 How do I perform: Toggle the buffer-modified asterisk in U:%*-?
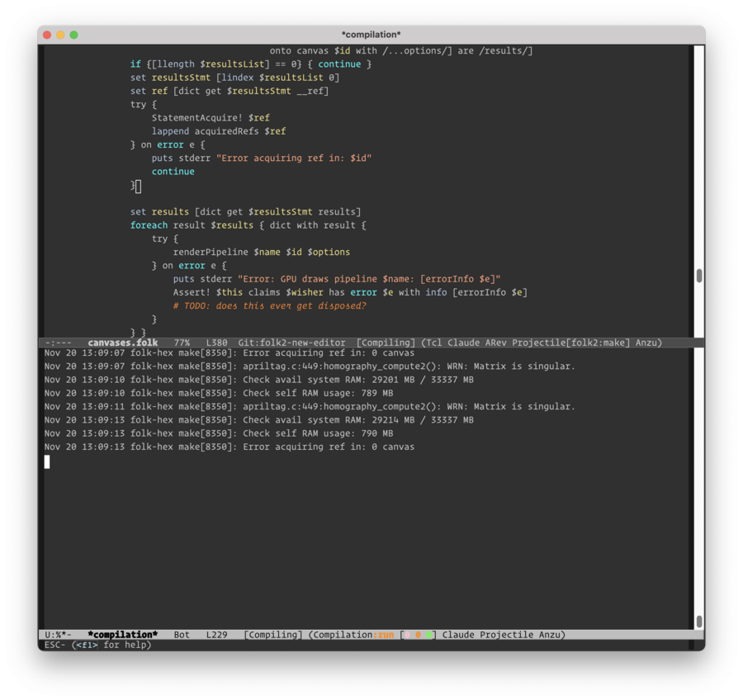(x=64, y=635)
